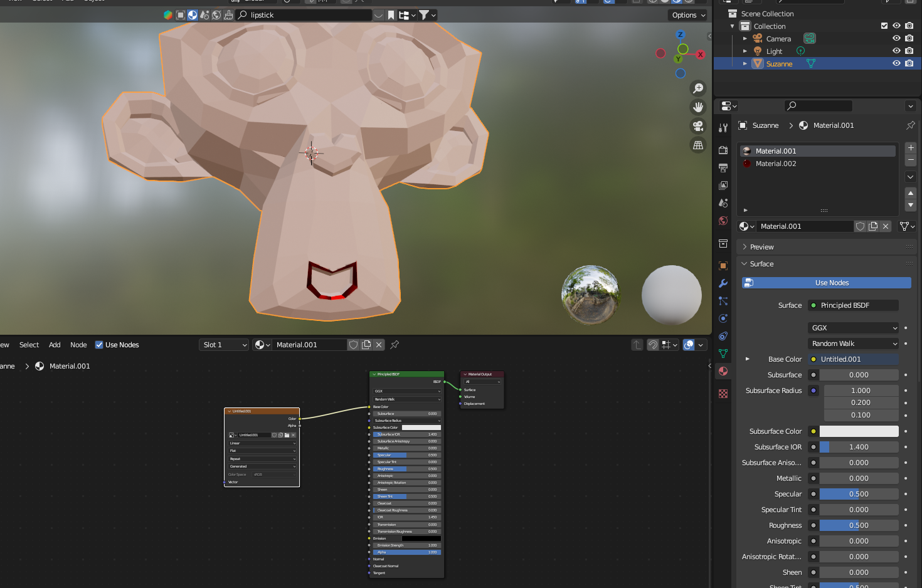Image resolution: width=922 pixels, height=588 pixels.
Task: Expand the Camera item in outliner
Action: pyautogui.click(x=745, y=39)
